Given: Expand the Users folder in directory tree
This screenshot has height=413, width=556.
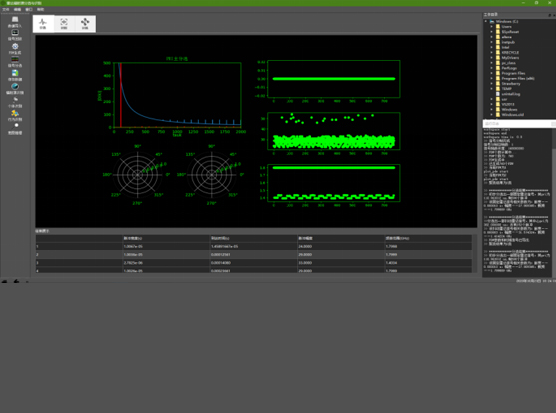Looking at the screenshot, I should pyautogui.click(x=491, y=27).
